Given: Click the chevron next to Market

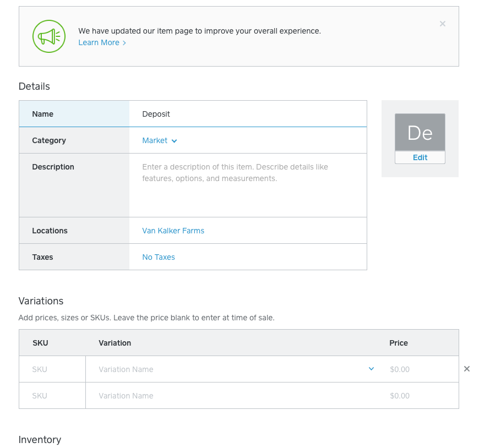Looking at the screenshot, I should pyautogui.click(x=175, y=141).
